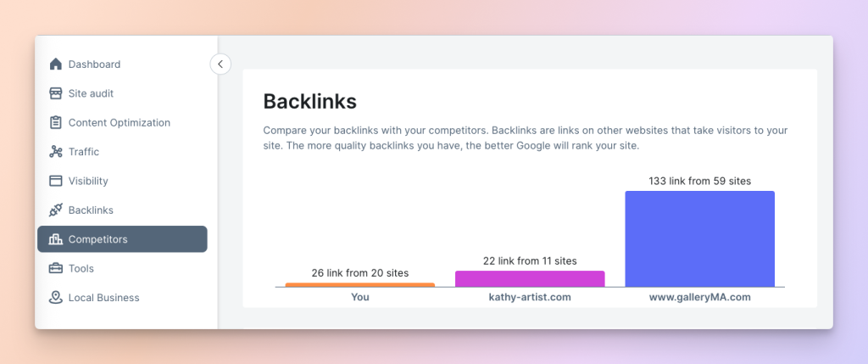Click the Local Business map pin icon

pos(56,298)
